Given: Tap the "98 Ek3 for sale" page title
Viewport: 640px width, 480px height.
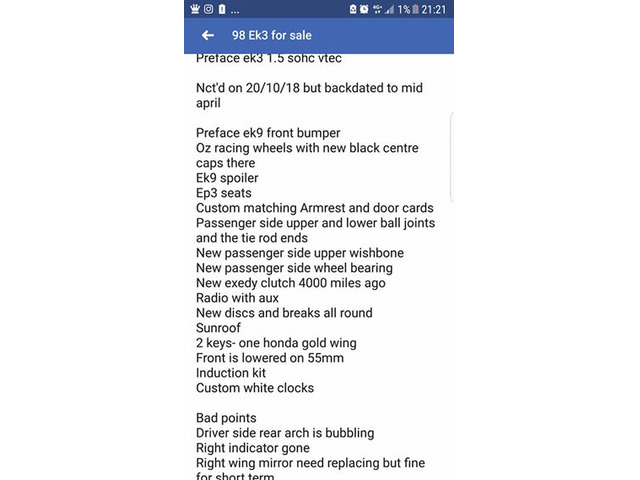Looking at the screenshot, I should pyautogui.click(x=272, y=36).
